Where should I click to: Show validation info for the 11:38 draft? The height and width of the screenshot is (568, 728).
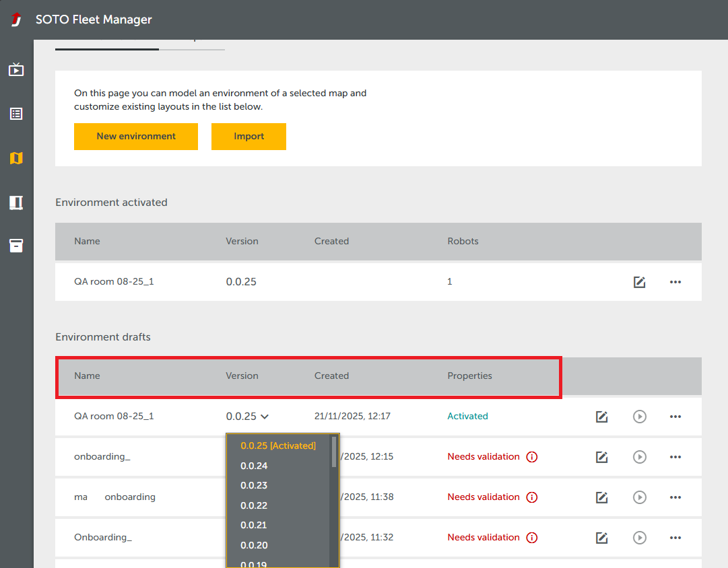(x=532, y=497)
